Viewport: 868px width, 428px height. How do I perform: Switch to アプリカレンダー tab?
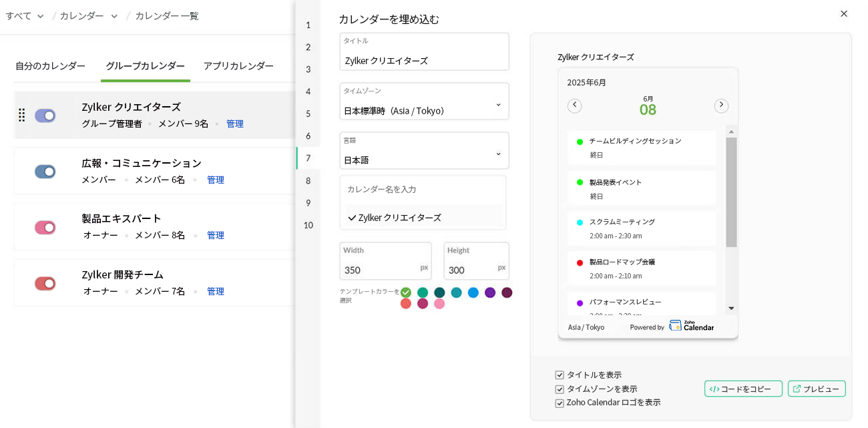(x=238, y=66)
